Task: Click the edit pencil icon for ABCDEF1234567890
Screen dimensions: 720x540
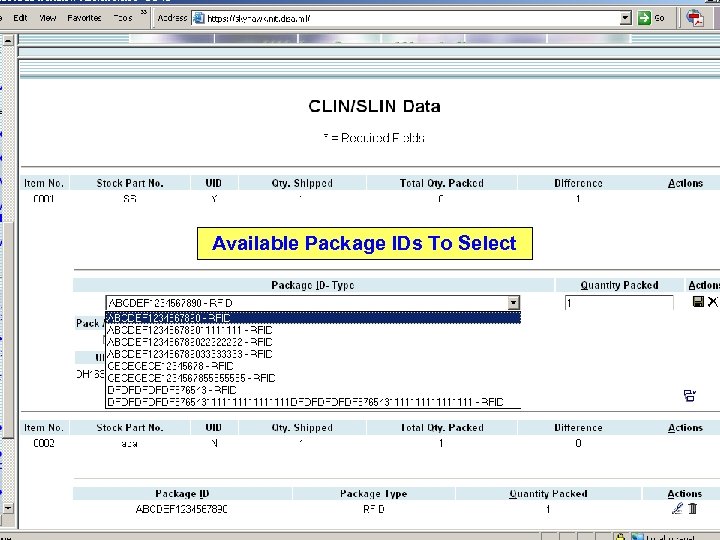Action: pos(677,508)
